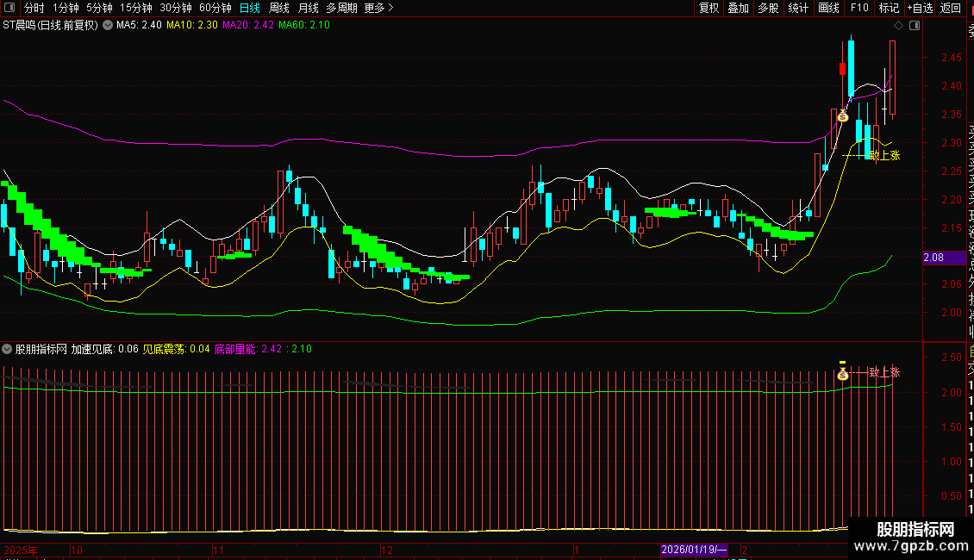Click the green MA60: 2.10 label
This screenshot has height=560, width=974.
point(303,26)
